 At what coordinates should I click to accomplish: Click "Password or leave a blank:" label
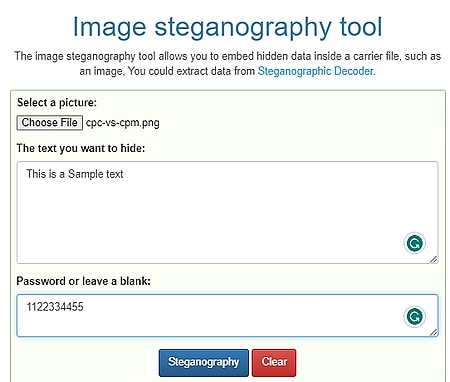tap(84, 281)
